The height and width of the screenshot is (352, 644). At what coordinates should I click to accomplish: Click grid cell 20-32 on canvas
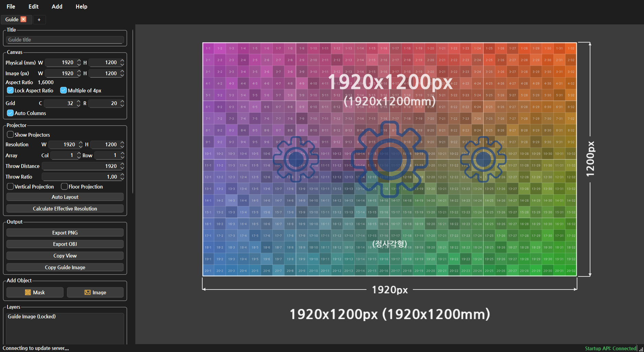coord(571,271)
